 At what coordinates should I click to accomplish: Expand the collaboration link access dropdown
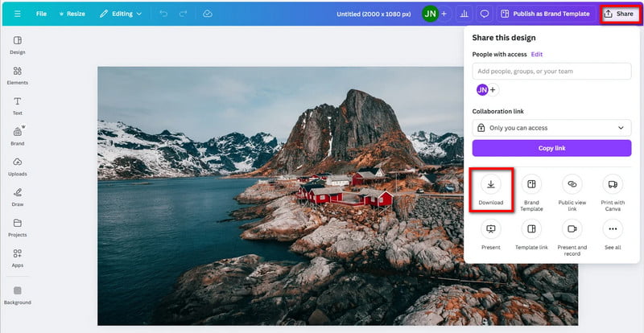pos(551,128)
